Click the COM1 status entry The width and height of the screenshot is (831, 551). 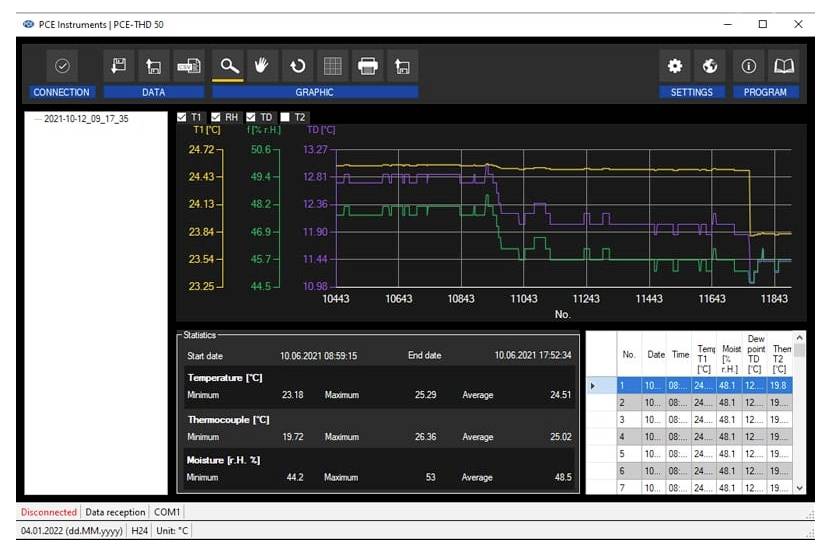[167, 512]
